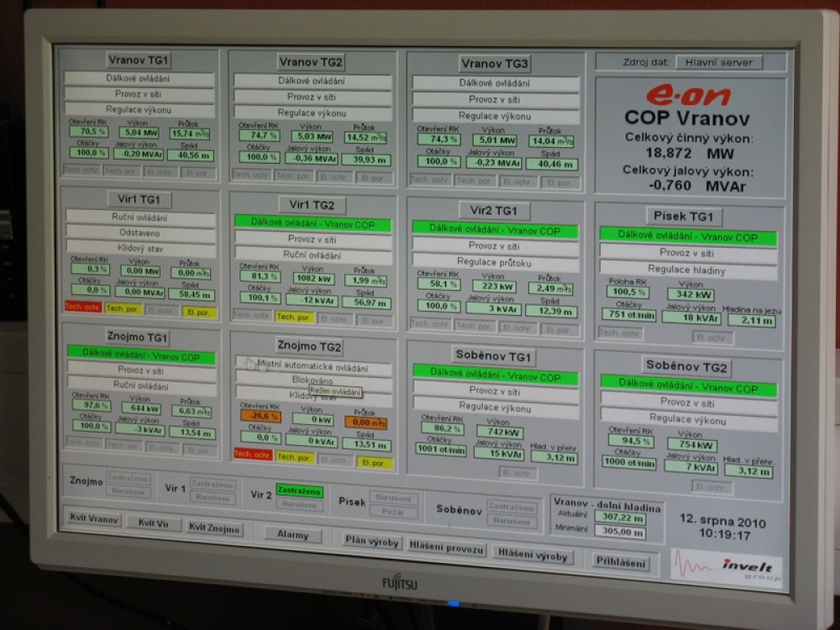The image size is (840, 630).
Task: Select the Minimální 305,00 m level field
Action: pos(622,532)
